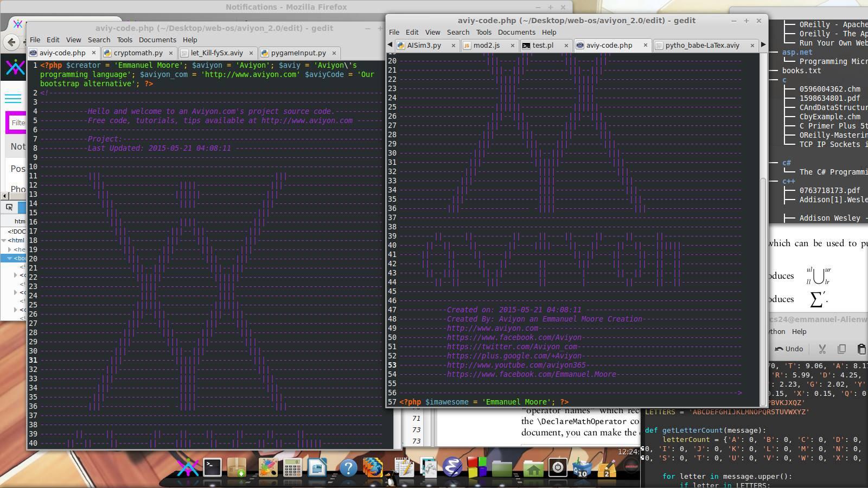Open the Terminal icon in dock

pyautogui.click(x=212, y=467)
